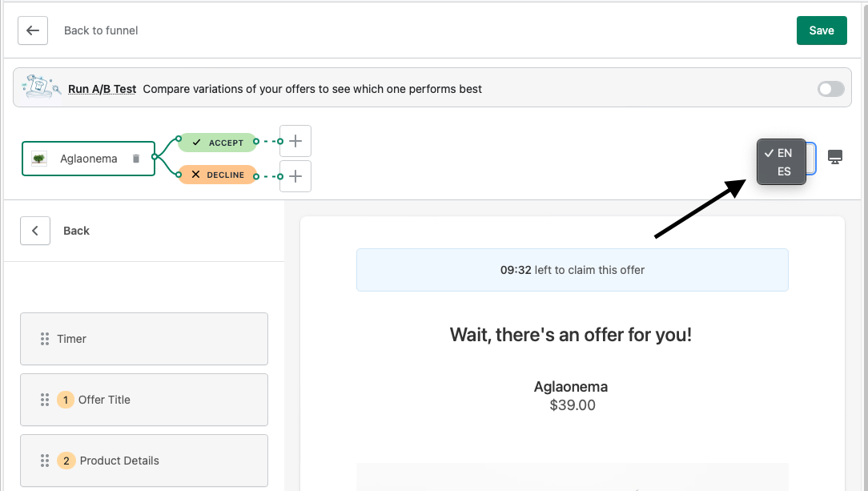Click the left chevron Back button in sidebar
This screenshot has width=868, height=491.
35,231
